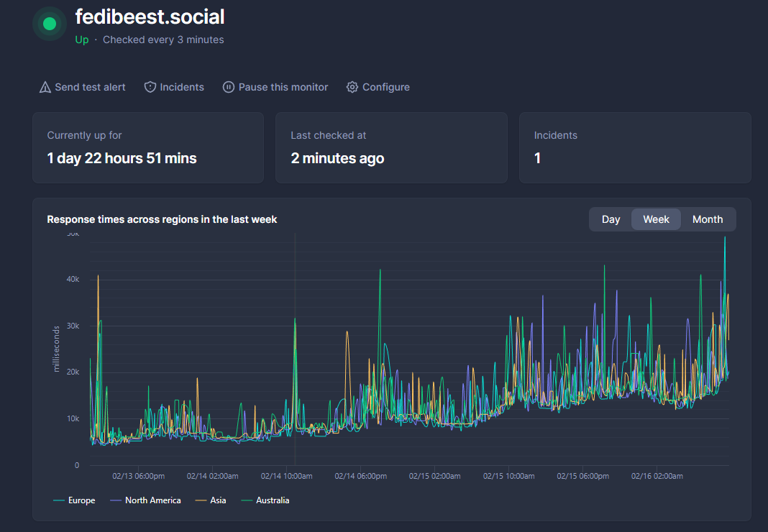Screen dimensions: 768x532
Task: Click the green status dot beside fedibeest.social
Action: coord(48,23)
